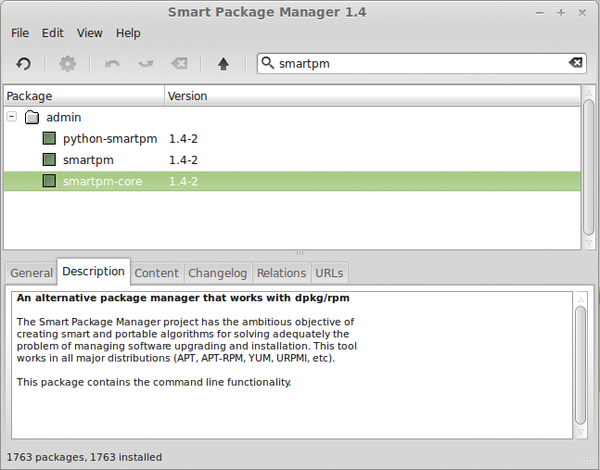The width and height of the screenshot is (600, 470).
Task: Click the apply changes gear icon
Action: coord(67,63)
